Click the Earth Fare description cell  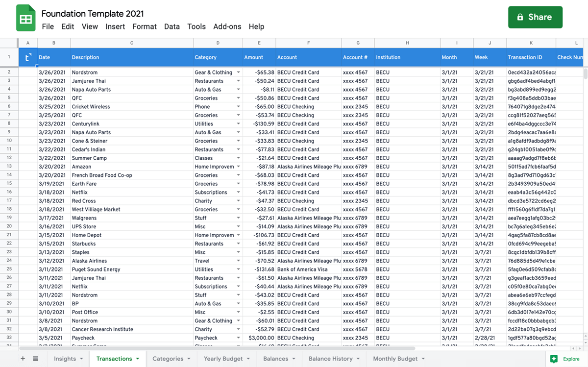[132, 184]
